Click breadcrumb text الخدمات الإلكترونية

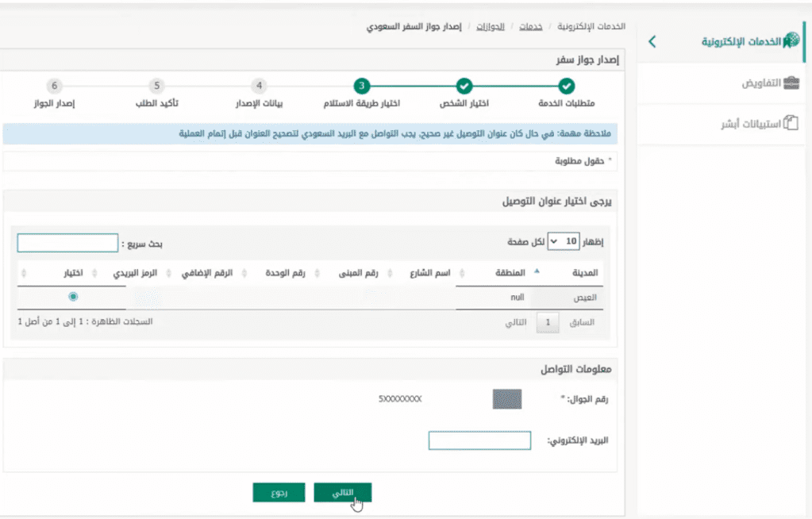pos(591,26)
